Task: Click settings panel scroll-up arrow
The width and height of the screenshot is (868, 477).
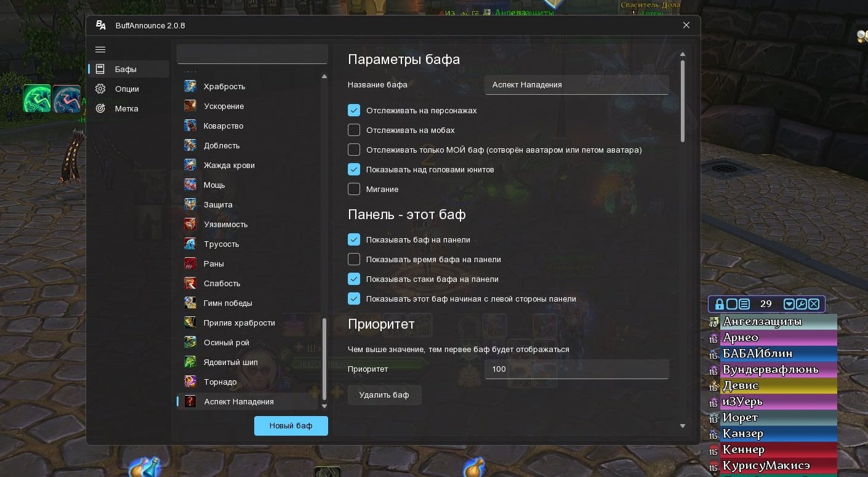Action: click(x=682, y=55)
